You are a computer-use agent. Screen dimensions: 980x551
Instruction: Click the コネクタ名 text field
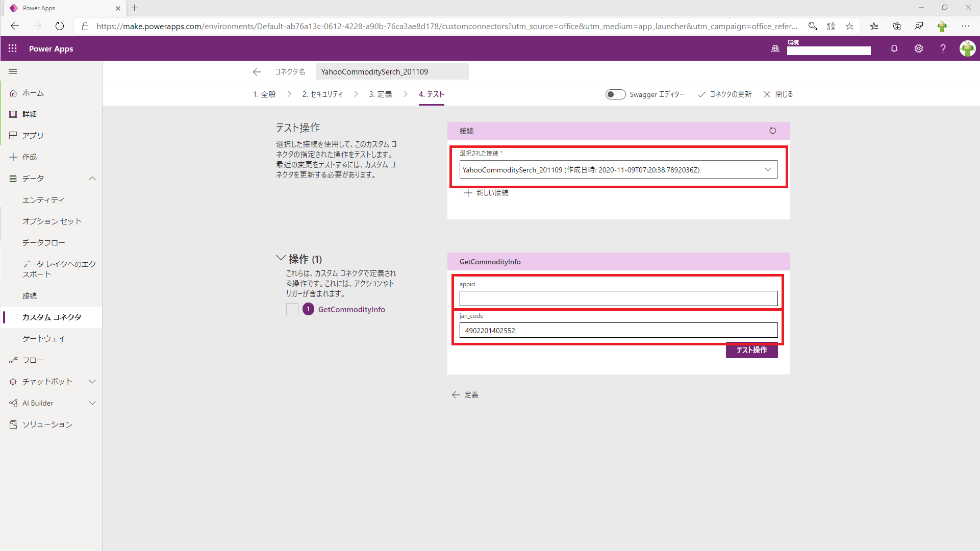pyautogui.click(x=392, y=72)
